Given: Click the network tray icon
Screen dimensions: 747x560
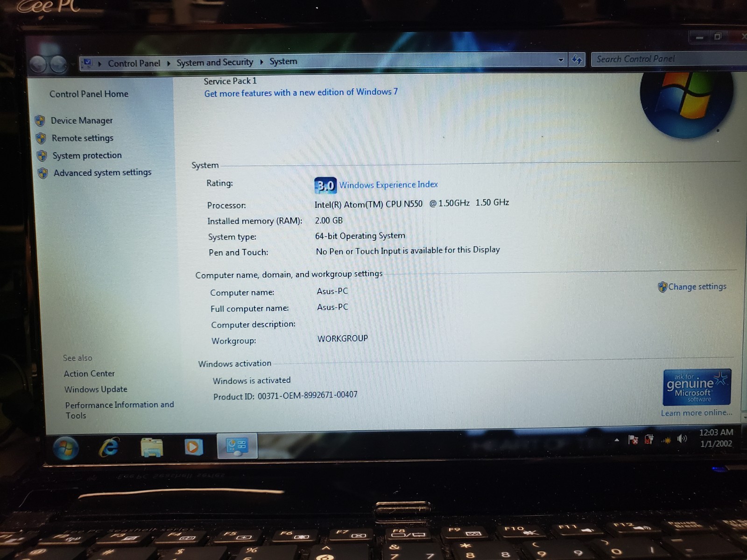Looking at the screenshot, I should 666,439.
